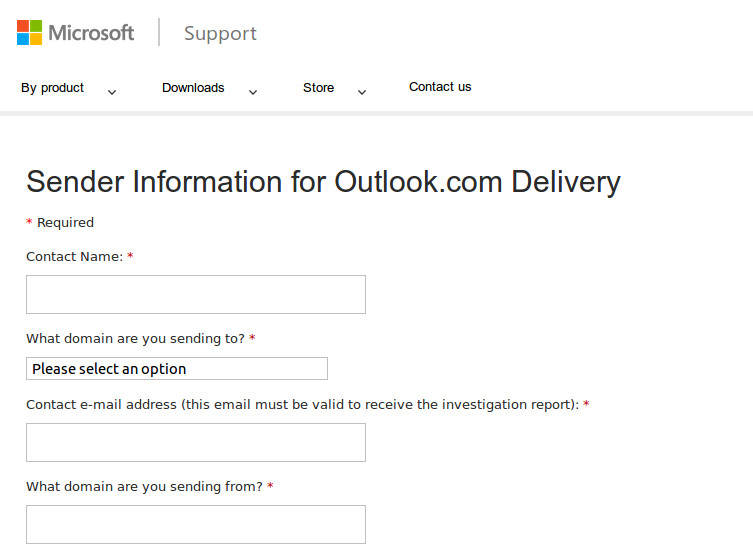The height and width of the screenshot is (549, 753).
Task: Click 'What domain are you sending from?' label
Action: pyautogui.click(x=144, y=487)
